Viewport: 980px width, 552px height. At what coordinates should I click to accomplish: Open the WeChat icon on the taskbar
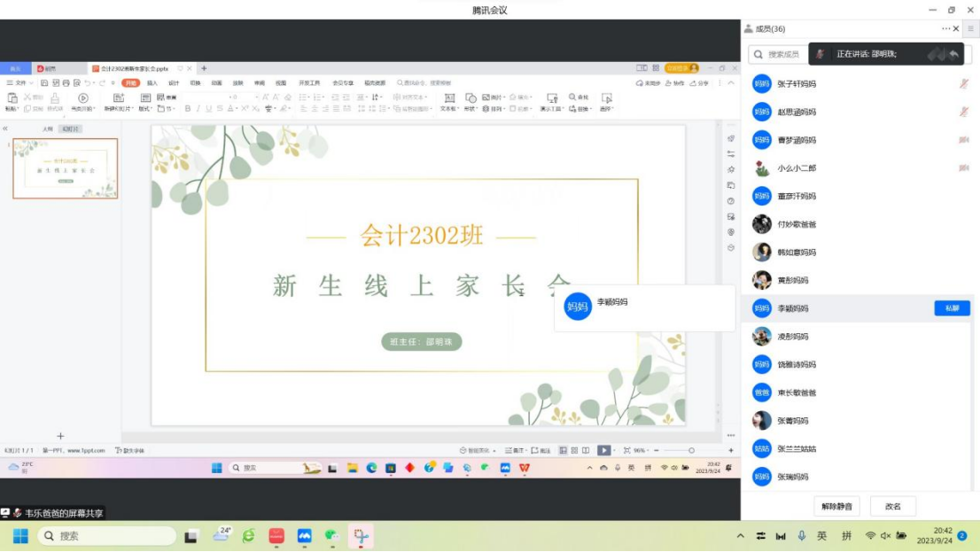331,536
